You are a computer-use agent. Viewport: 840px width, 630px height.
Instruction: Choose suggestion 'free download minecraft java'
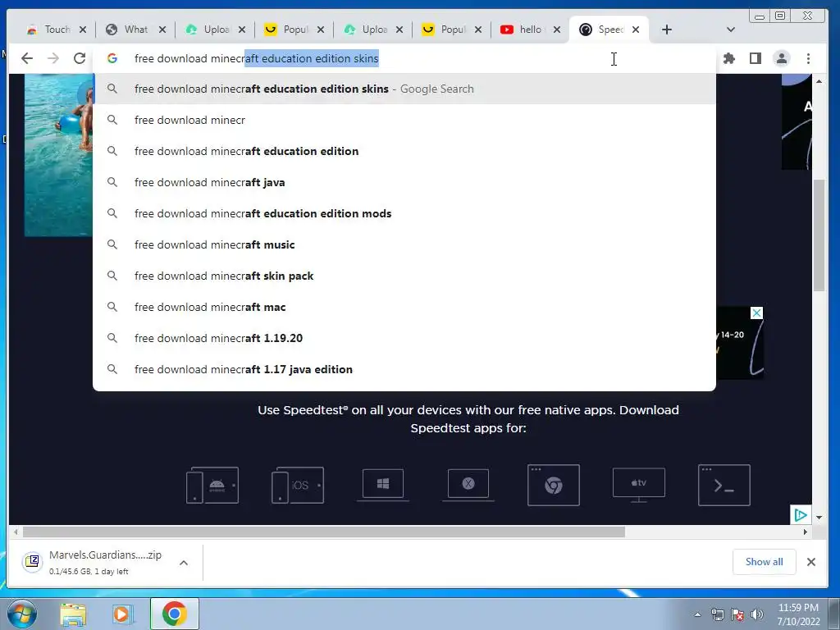[x=404, y=182]
